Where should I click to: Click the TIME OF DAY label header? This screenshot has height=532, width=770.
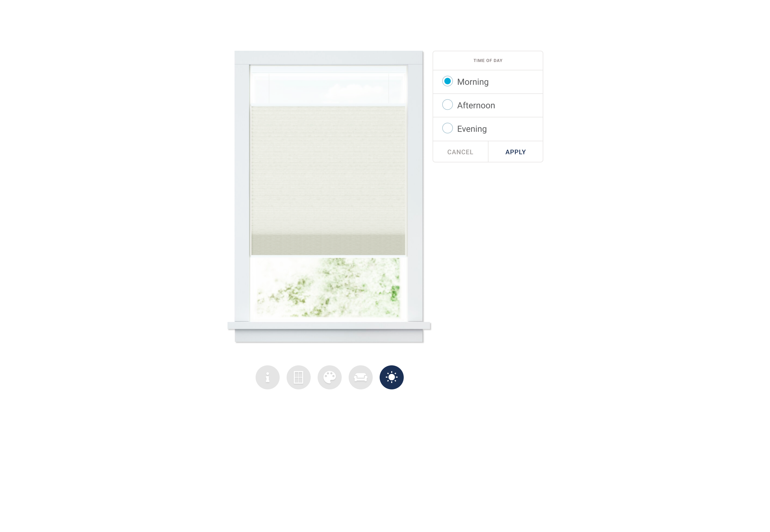[x=488, y=60]
